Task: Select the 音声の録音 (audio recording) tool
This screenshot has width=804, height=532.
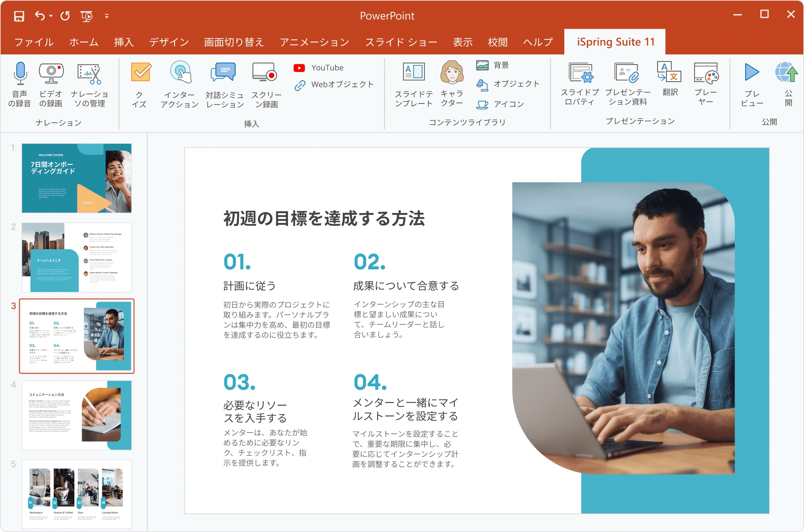Action: [x=20, y=85]
